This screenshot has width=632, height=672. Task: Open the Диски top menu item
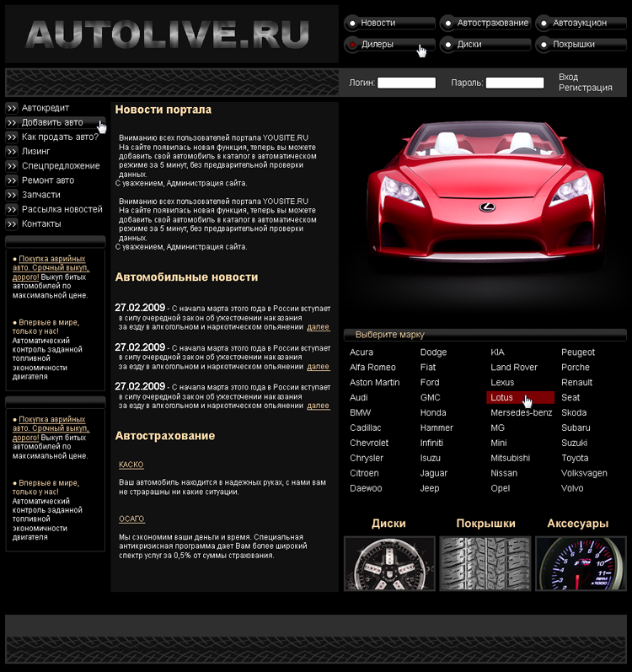pos(485,45)
